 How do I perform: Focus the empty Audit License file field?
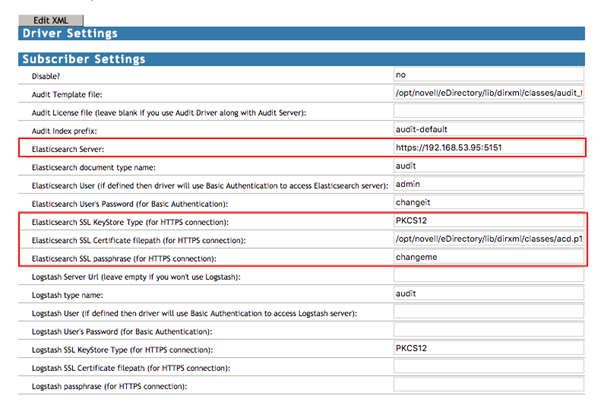pos(488,111)
